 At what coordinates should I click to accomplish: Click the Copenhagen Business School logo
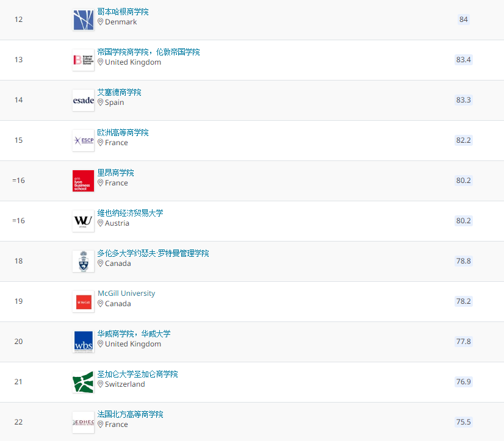point(83,20)
